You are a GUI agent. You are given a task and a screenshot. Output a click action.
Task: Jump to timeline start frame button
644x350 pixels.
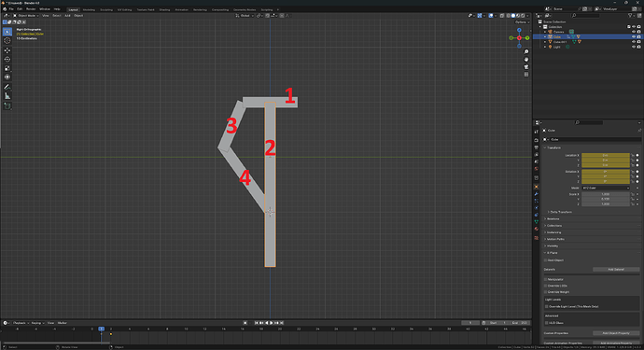click(x=257, y=323)
